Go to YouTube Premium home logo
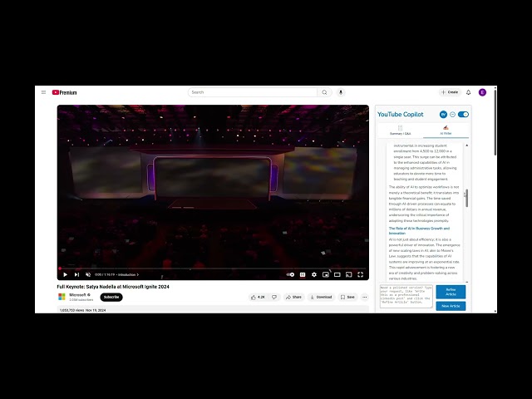 65,92
